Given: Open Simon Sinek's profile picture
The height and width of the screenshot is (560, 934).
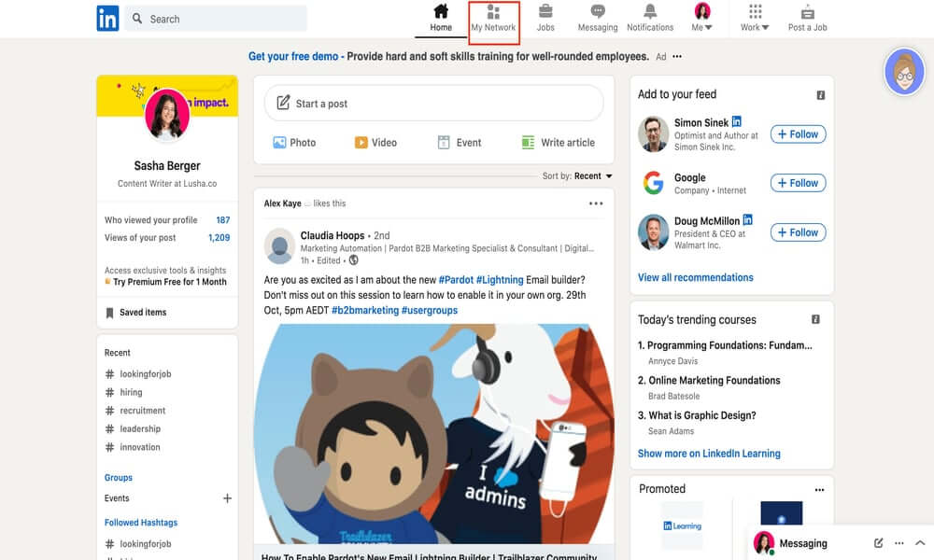Looking at the screenshot, I should coord(654,133).
